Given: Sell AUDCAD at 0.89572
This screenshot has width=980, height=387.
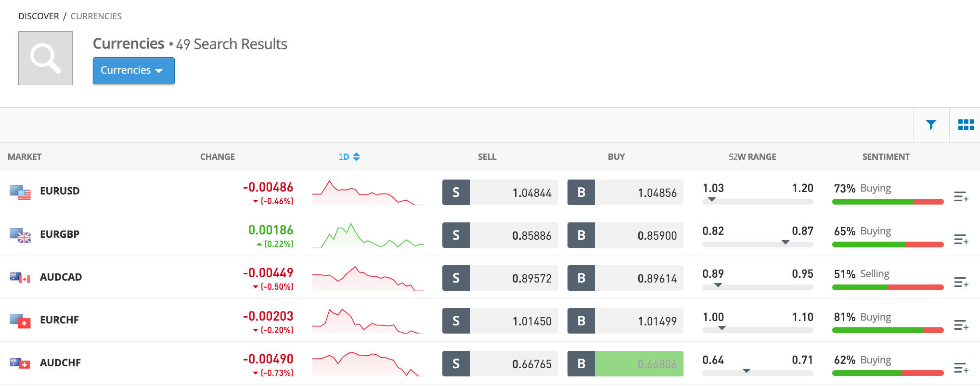Looking at the screenshot, I should (500, 278).
